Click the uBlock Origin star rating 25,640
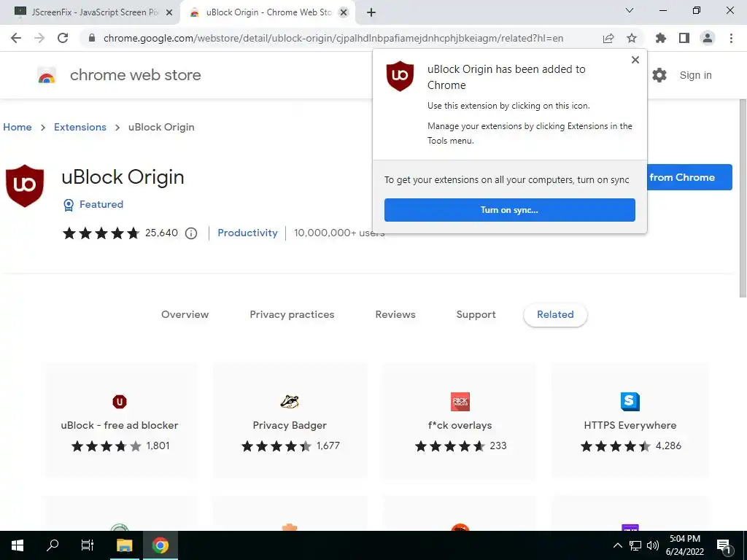 click(120, 233)
